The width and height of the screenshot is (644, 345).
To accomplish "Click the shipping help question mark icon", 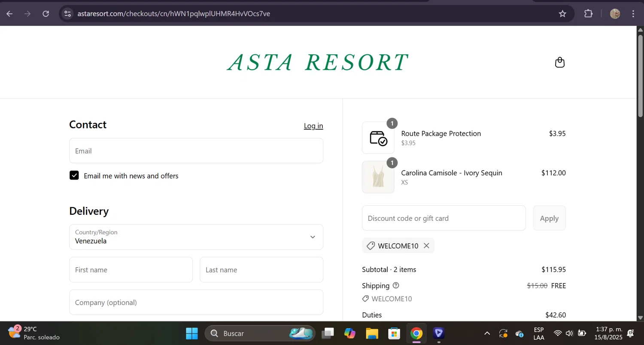I will click(x=396, y=286).
